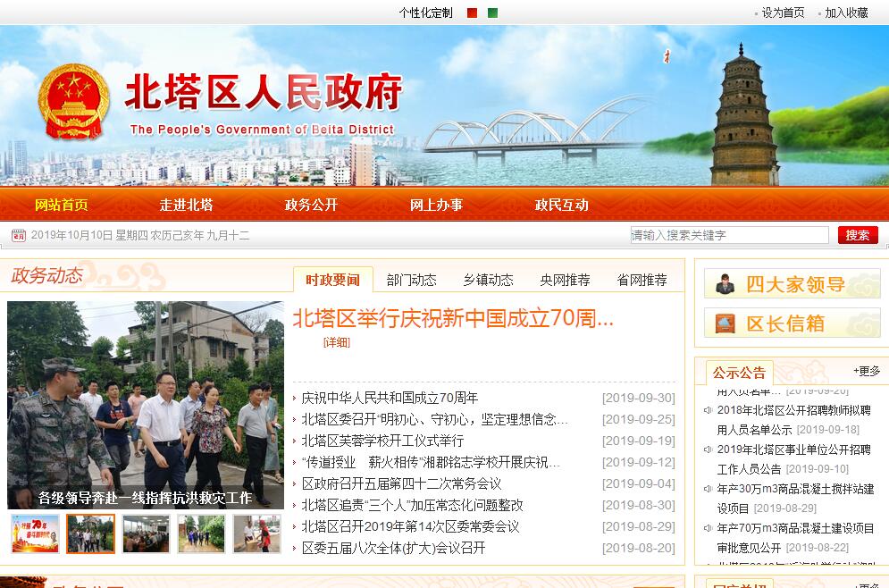Open the 政务公开 navigation menu
889x588 pixels.
tap(311, 205)
